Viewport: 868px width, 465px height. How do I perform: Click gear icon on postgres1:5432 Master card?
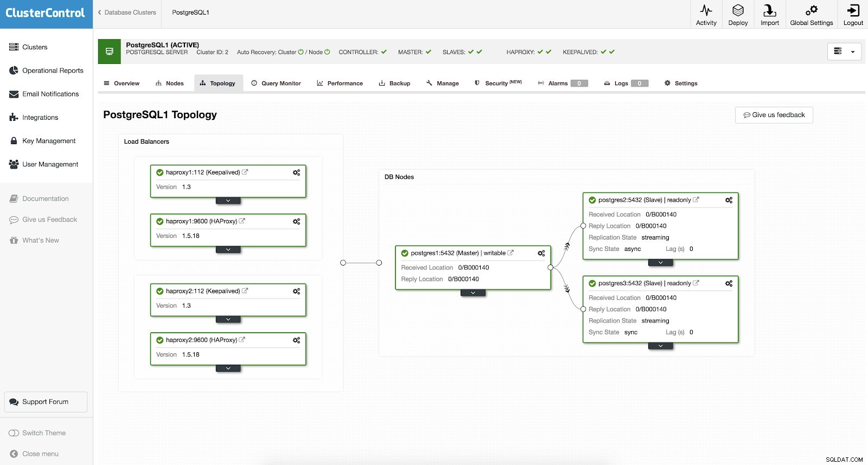click(541, 253)
